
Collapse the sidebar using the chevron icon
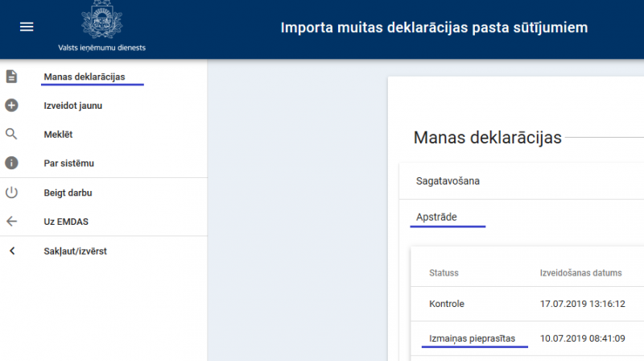coord(12,251)
